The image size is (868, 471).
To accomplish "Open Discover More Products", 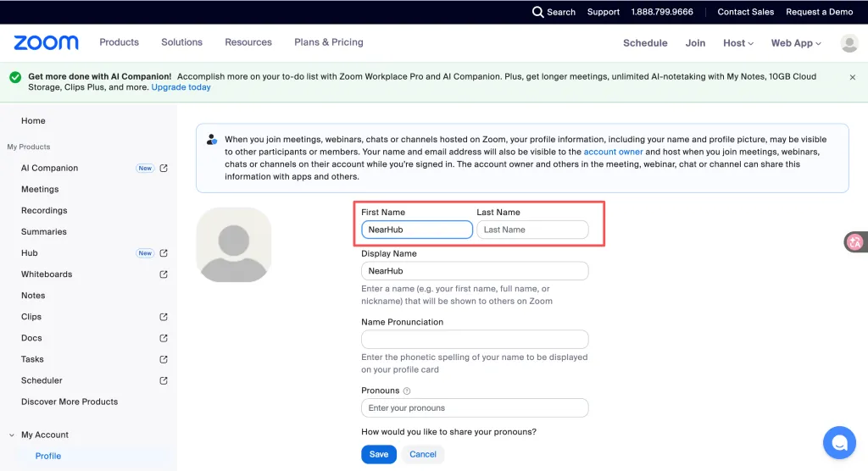I will click(70, 402).
